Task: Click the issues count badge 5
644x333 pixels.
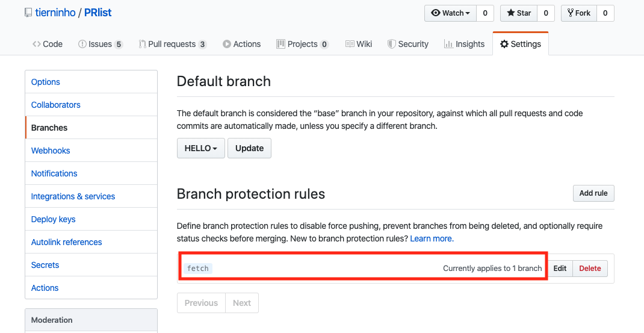Action: point(119,45)
